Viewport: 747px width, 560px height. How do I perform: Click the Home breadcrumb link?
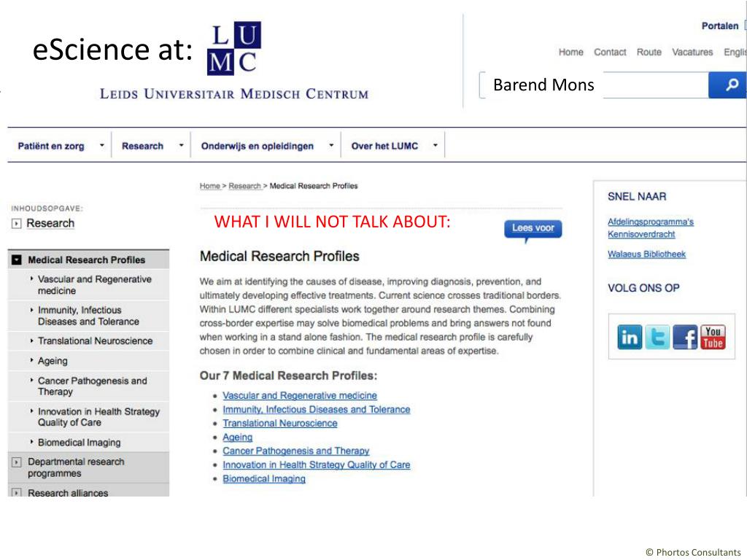tap(209, 186)
